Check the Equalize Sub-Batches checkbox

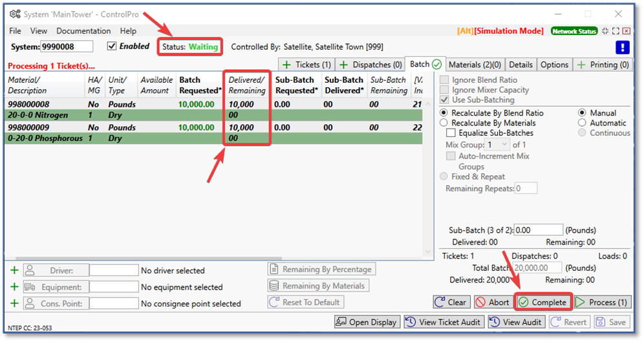point(451,133)
